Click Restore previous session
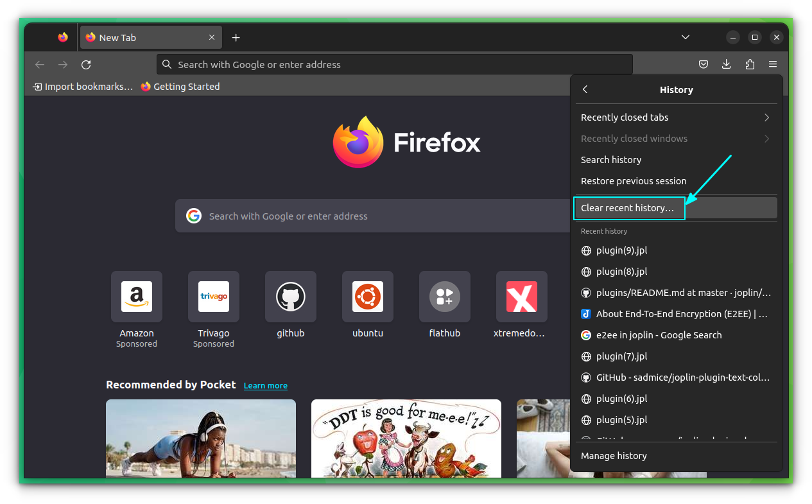Viewport: 812px width, 504px height. click(x=633, y=180)
